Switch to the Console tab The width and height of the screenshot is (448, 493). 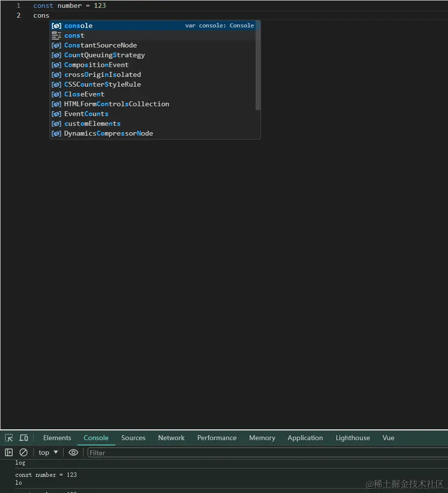pyautogui.click(x=96, y=438)
